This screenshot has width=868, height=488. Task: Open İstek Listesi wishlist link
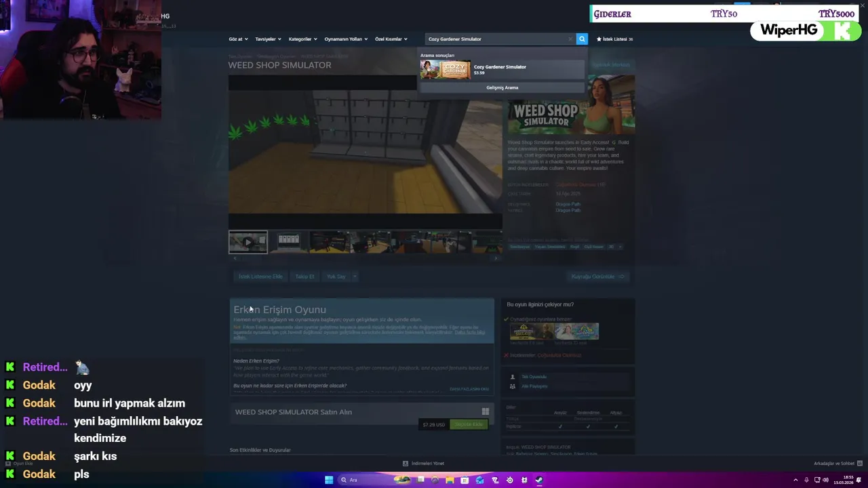click(x=614, y=39)
